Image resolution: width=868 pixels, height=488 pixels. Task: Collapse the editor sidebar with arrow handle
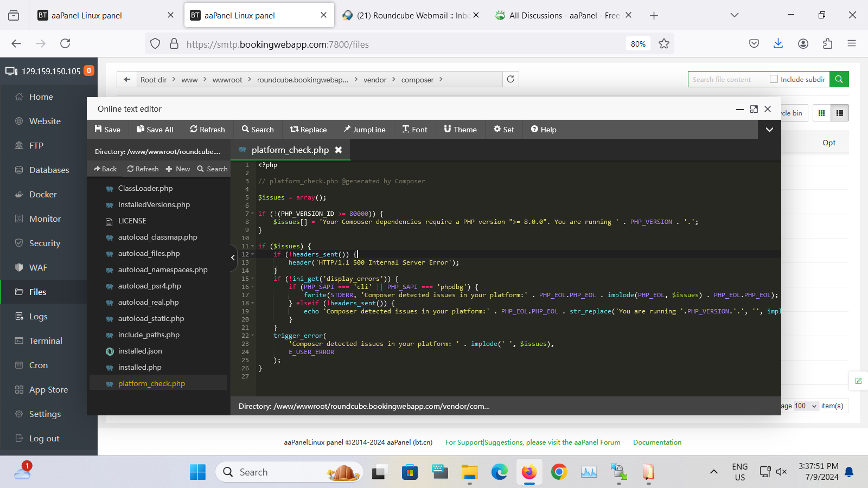233,258
